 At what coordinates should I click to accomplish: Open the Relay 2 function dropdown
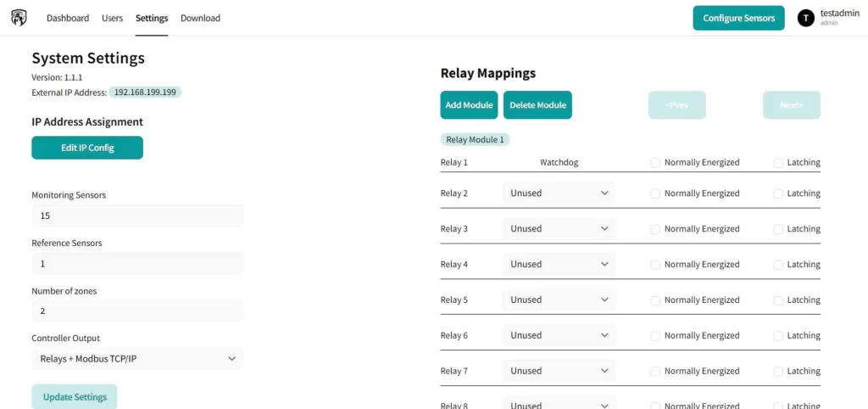click(x=559, y=193)
